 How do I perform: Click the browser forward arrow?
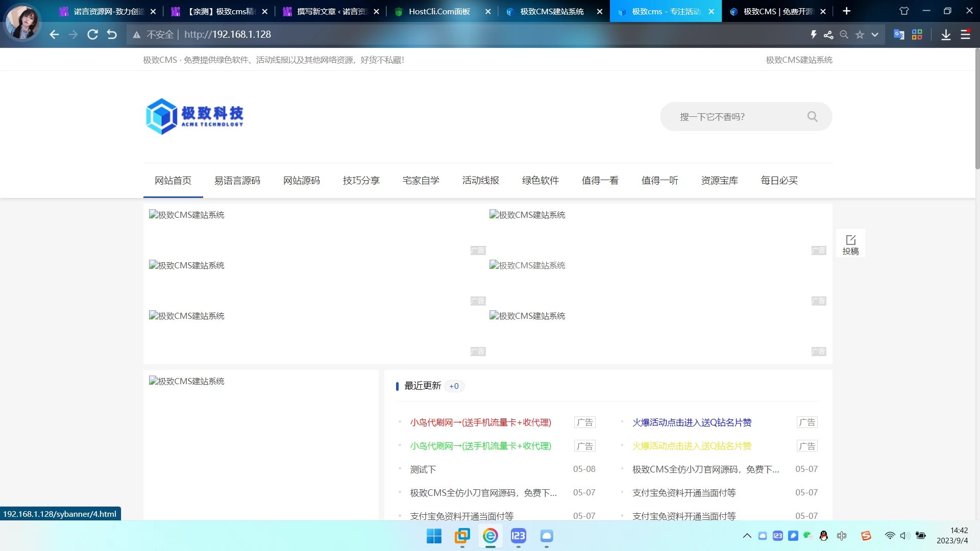tap(73, 34)
